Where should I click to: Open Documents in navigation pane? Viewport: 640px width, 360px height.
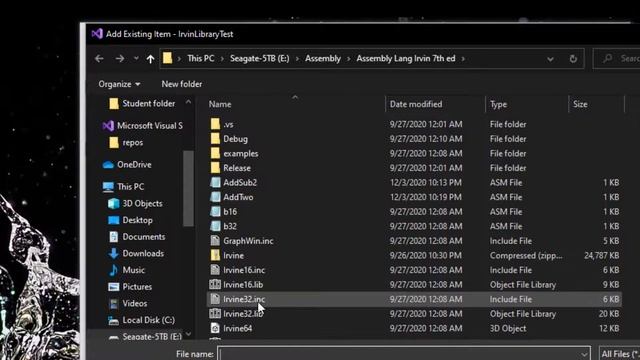[x=137, y=237]
